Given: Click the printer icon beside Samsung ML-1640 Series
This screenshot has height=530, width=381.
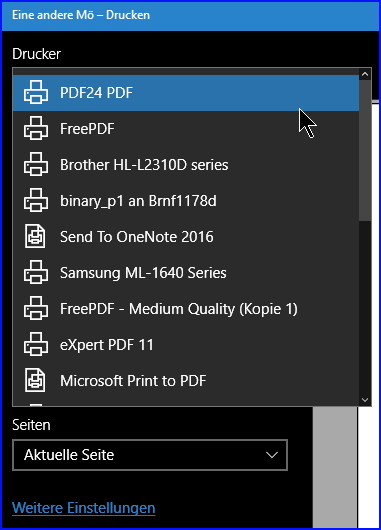Looking at the screenshot, I should (x=35, y=272).
